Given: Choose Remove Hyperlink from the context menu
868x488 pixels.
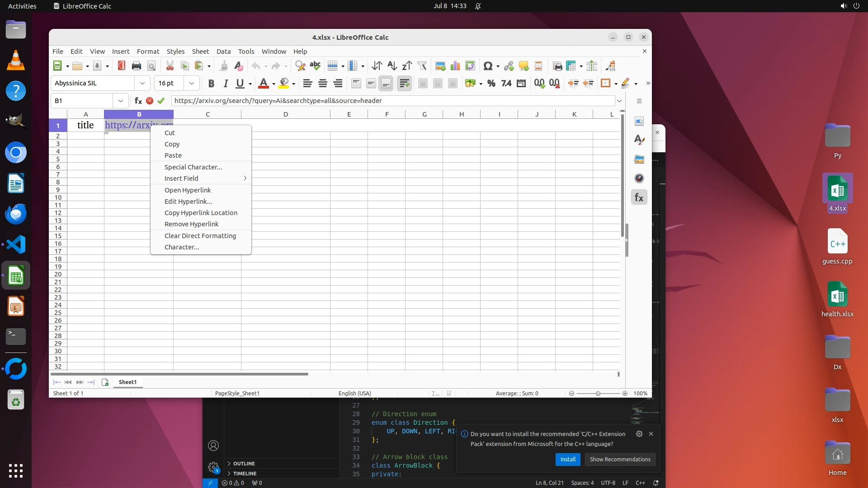Looking at the screenshot, I should (191, 224).
